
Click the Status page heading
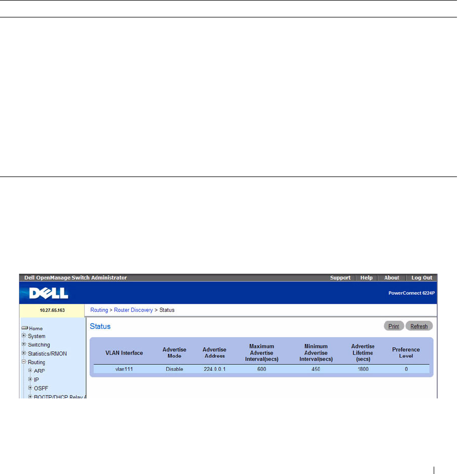(100, 327)
